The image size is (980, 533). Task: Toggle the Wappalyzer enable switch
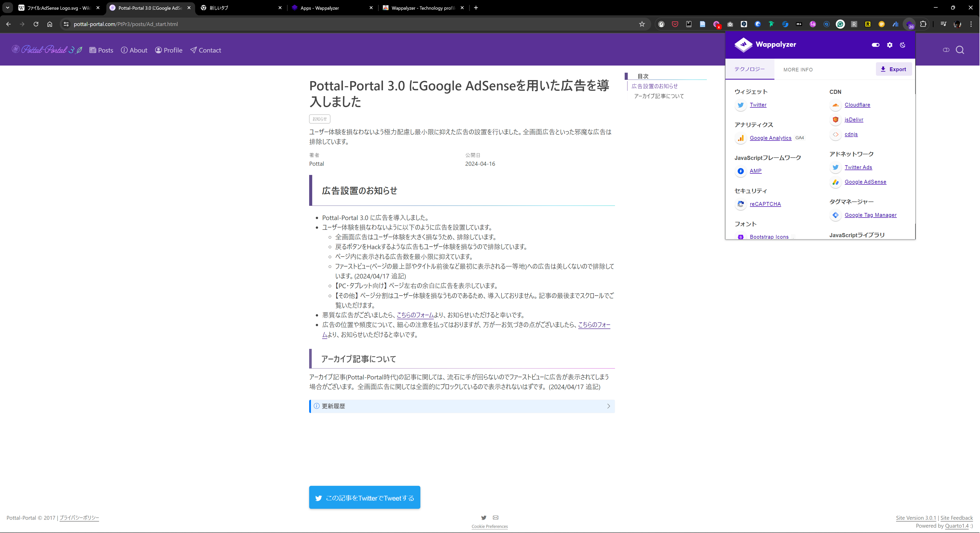(875, 45)
